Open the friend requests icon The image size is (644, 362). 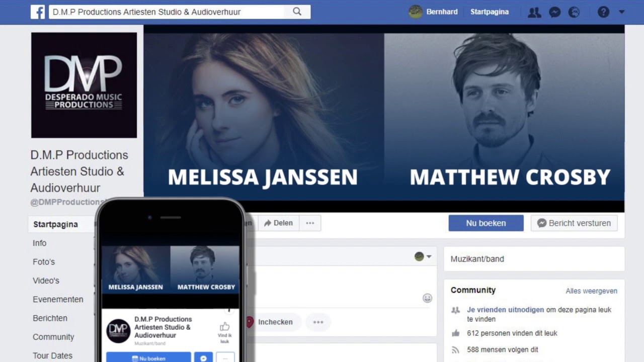pos(534,12)
